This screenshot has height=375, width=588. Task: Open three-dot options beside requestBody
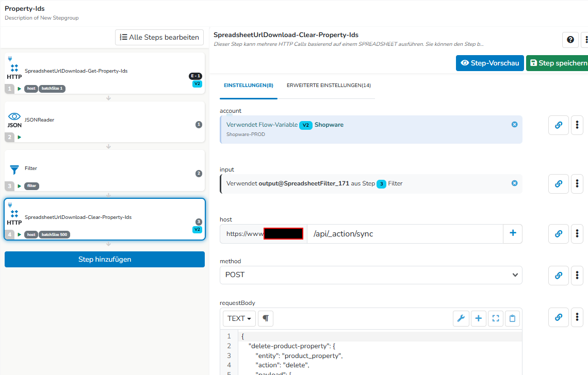pyautogui.click(x=577, y=317)
